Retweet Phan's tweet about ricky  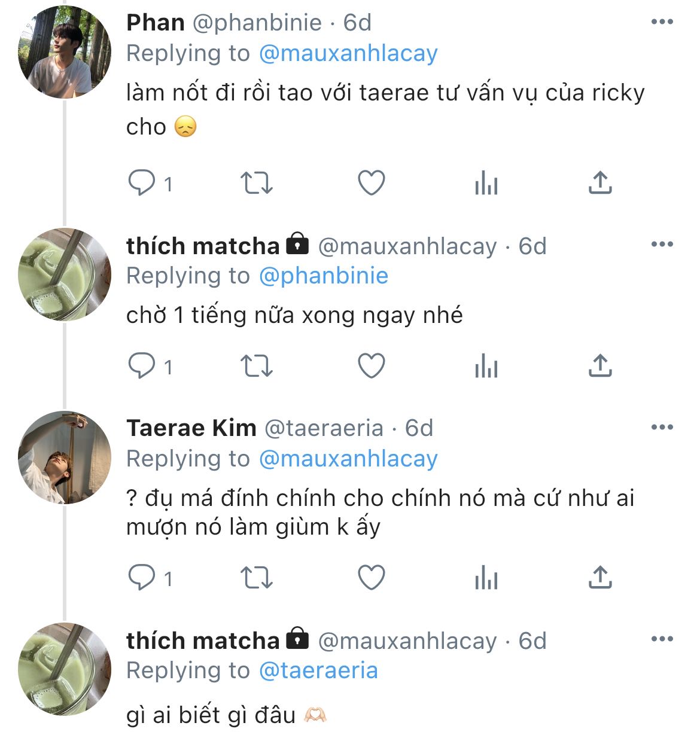[256, 183]
